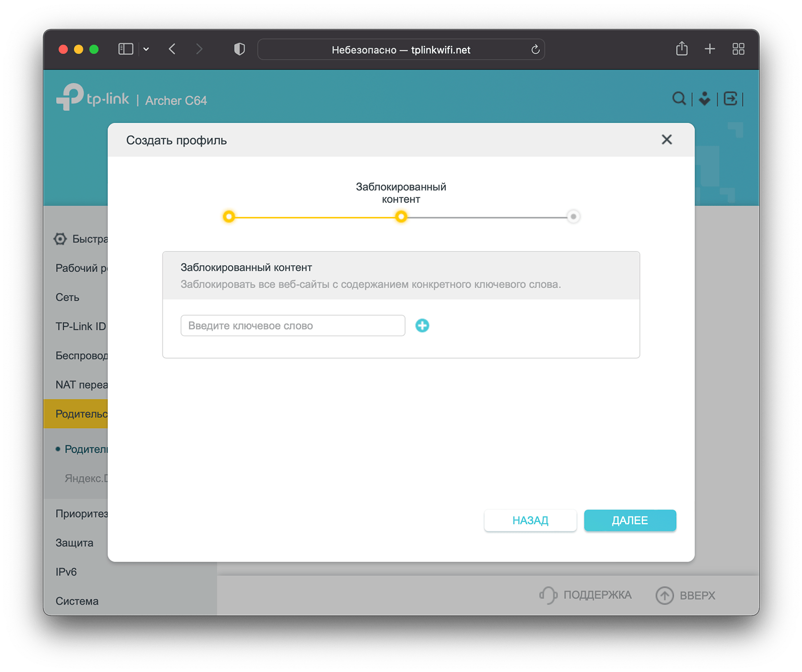Open the Сеть sidebar menu item

coord(68,297)
